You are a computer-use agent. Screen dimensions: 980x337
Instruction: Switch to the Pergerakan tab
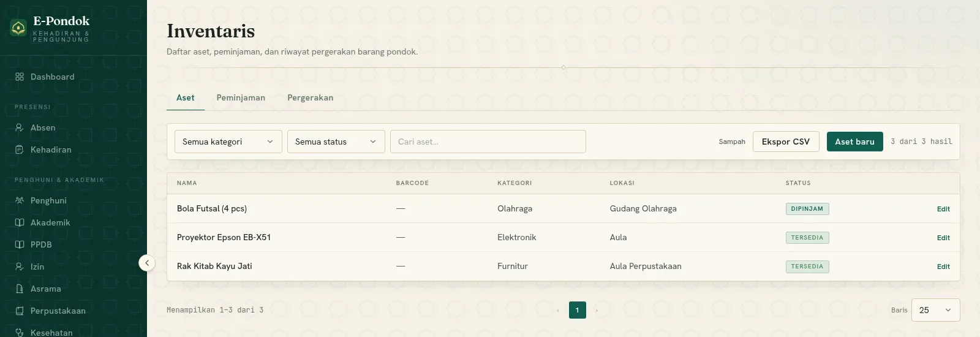(x=311, y=98)
